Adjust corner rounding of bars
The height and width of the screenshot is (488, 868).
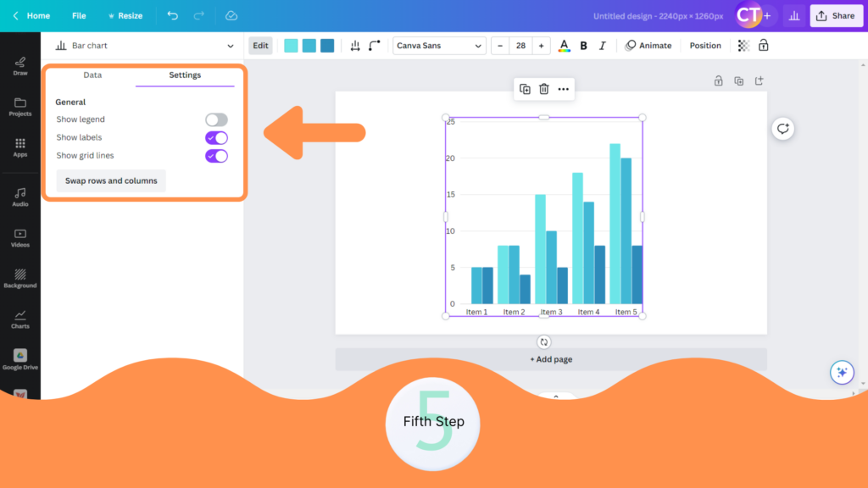(375, 46)
